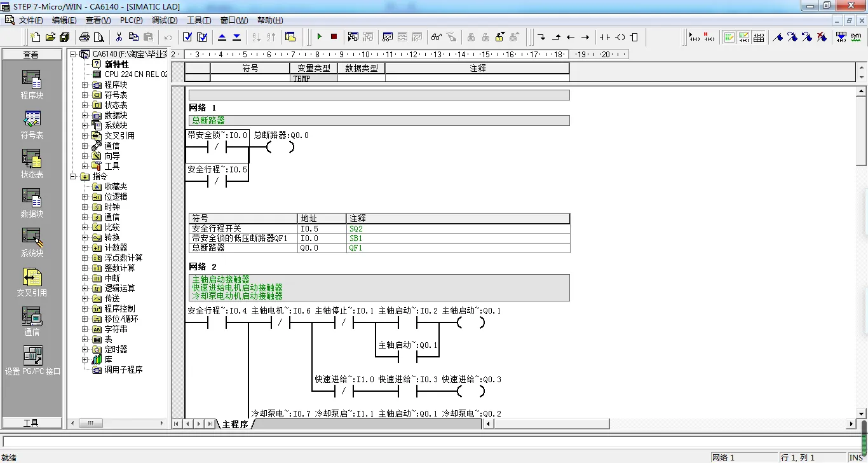Toggle the symbol information table view
This screenshot has height=463, width=868.
click(759, 37)
